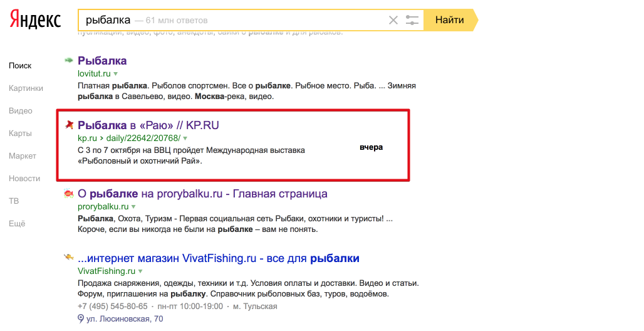Expand the arrow next to VivatFishing.ru
Screen dimensions: 644x331
[x=140, y=271]
